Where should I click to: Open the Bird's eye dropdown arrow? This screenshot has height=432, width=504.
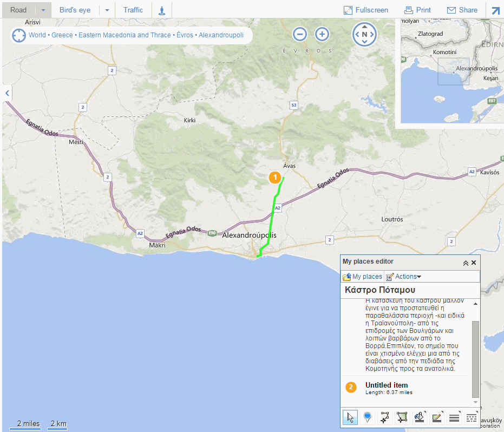107,10
